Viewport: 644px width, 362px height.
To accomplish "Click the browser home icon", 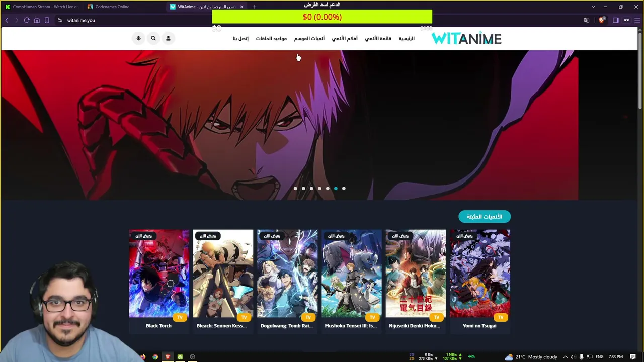I will (x=37, y=20).
